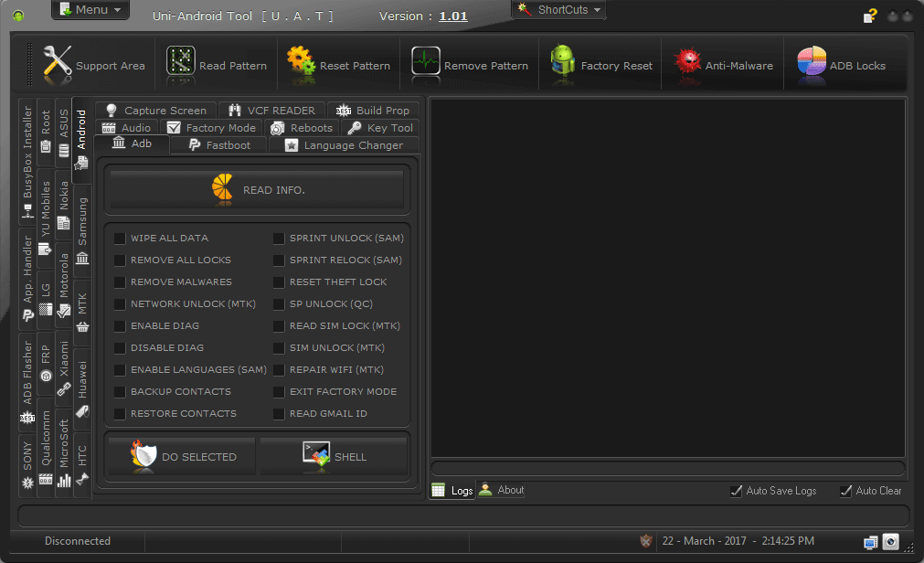Screen dimensions: 924x563
Task: Click the orange READ INFO icon
Action: pos(223,188)
